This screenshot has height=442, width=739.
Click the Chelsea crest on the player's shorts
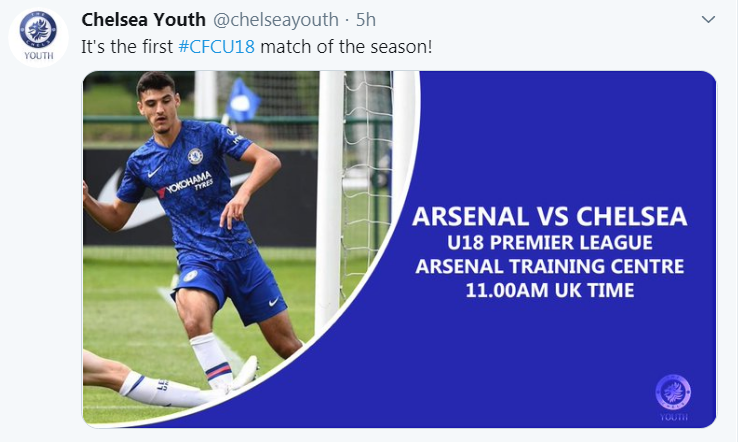190,276
